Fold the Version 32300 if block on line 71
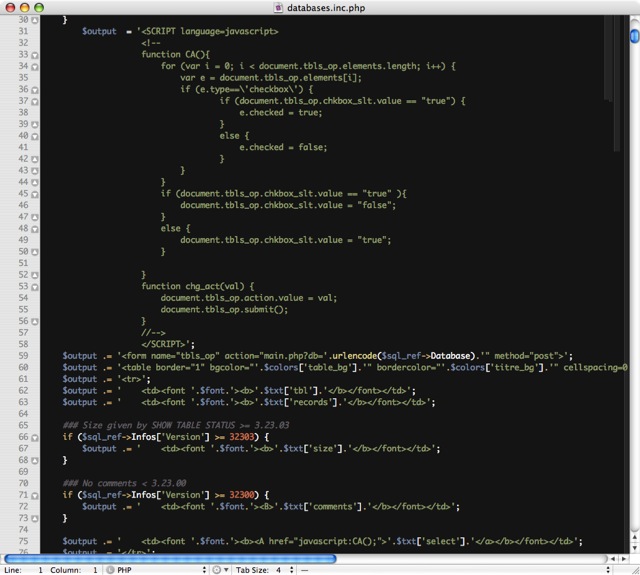Image resolution: width=640 pixels, height=575 pixels. click(35, 495)
